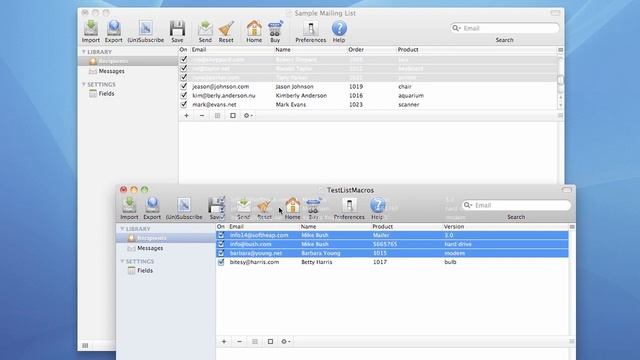Screen dimensions: 640x360
Task: Click Import icon in Sample Mailing List window
Action: [x=91, y=28]
